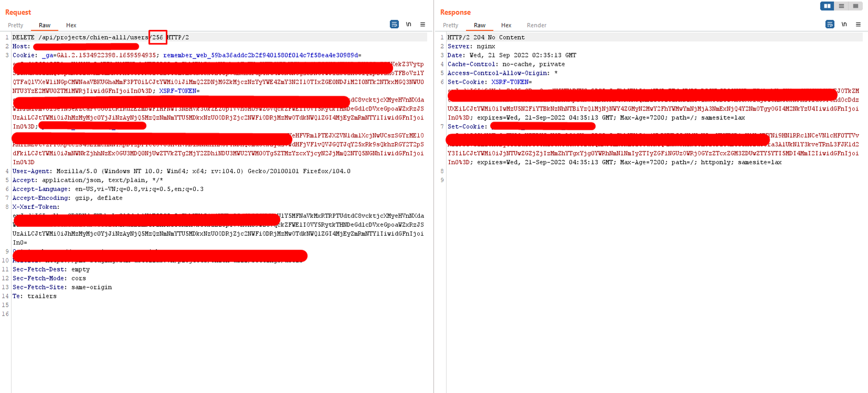868x393 pixels.
Task: Select the side-by-side layout icon
Action: [x=827, y=6]
